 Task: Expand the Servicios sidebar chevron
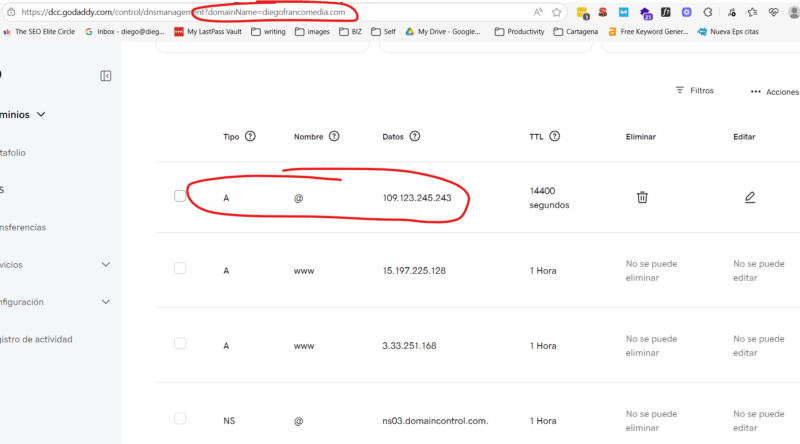pos(106,264)
